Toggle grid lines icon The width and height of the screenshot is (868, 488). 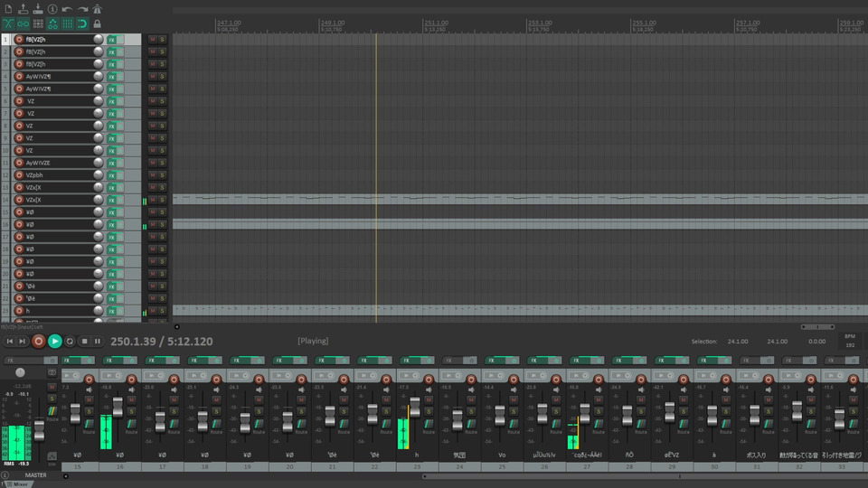click(x=67, y=23)
